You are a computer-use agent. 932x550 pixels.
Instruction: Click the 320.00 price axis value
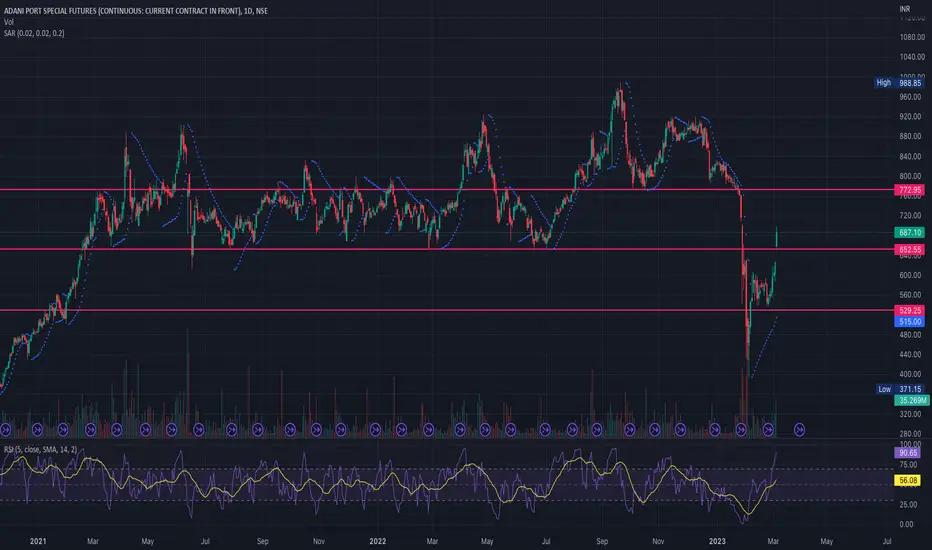910,414
